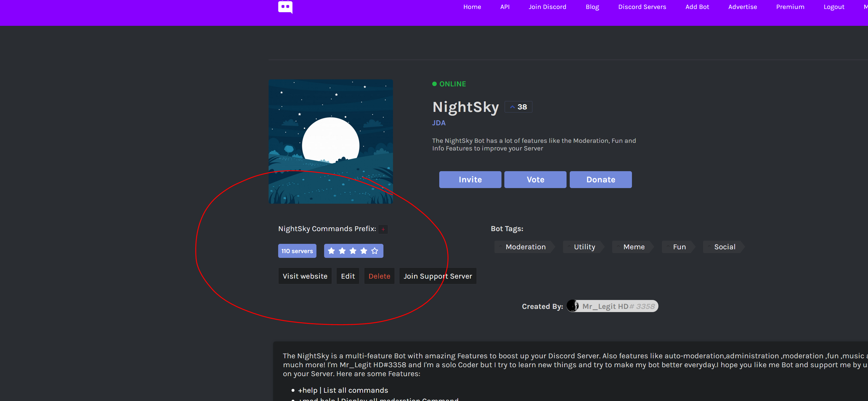Open the Discord Servers menu item
This screenshot has width=868, height=401.
(x=642, y=7)
